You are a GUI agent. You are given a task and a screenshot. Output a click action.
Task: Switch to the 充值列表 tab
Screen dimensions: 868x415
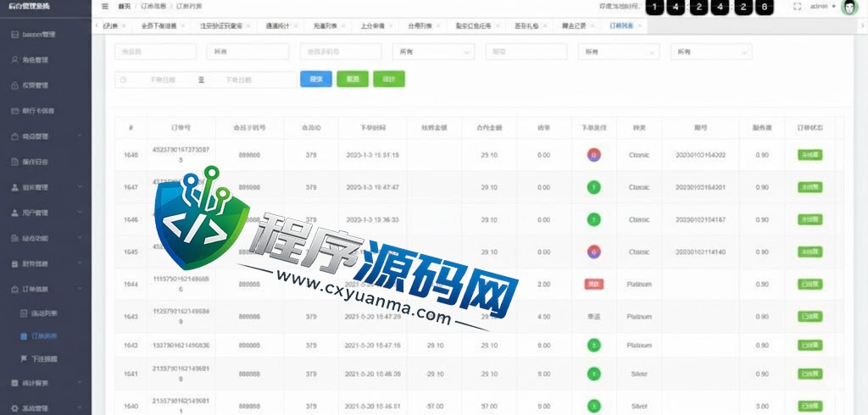point(325,26)
